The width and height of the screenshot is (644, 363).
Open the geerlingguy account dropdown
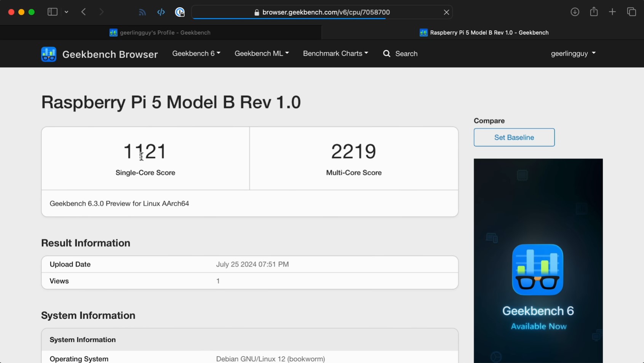pyautogui.click(x=573, y=54)
